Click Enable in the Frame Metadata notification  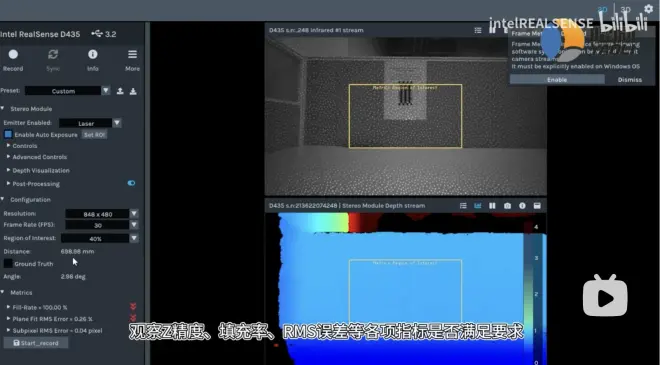[x=557, y=80]
